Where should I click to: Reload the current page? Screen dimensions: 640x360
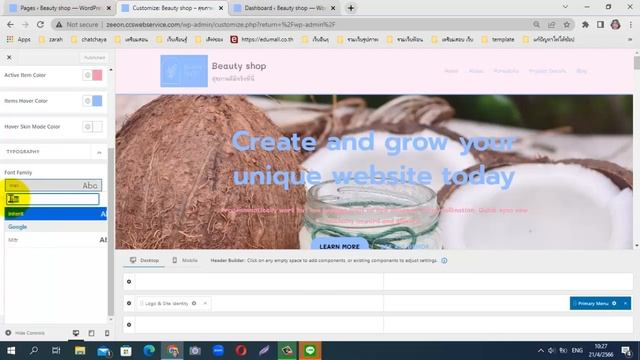(40, 24)
